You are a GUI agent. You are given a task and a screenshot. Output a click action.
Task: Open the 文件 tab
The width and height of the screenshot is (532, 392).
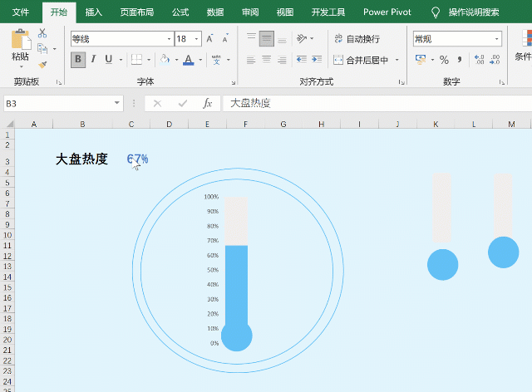(20, 12)
